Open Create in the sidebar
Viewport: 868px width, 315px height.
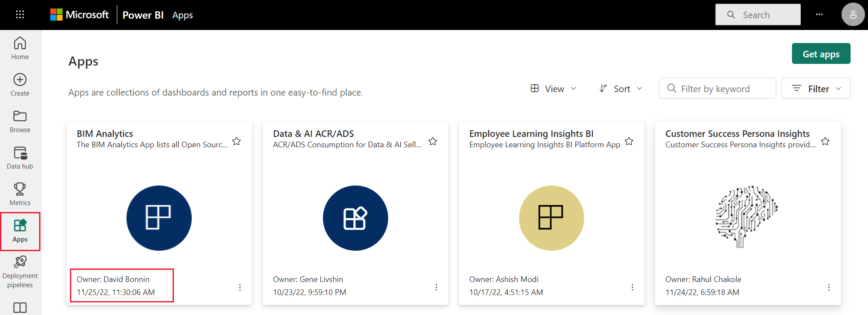(20, 85)
